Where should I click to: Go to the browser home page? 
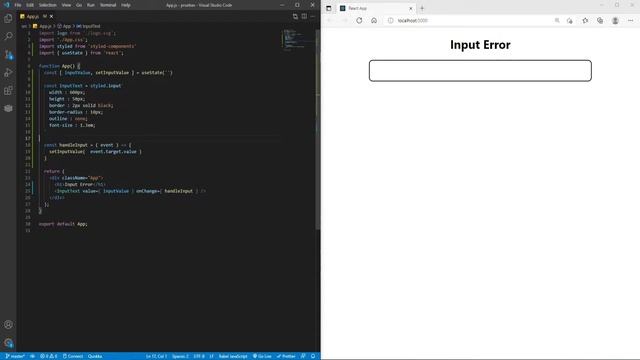pyautogui.click(x=374, y=20)
